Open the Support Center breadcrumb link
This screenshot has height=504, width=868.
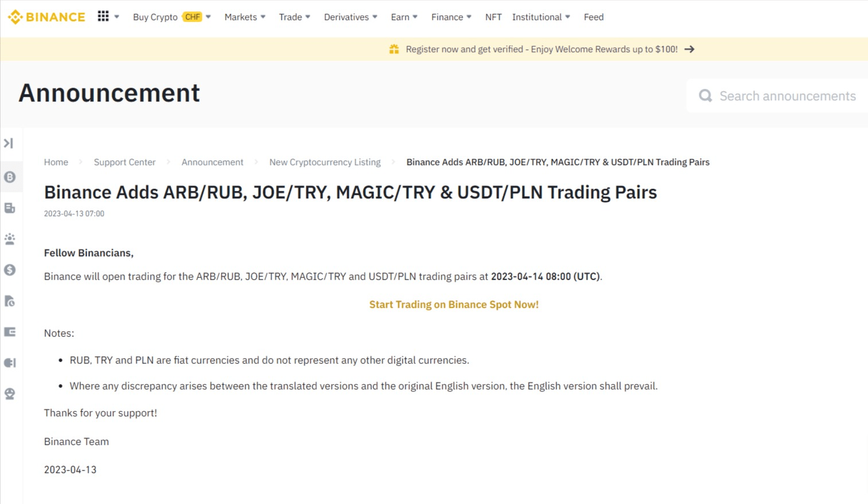click(124, 162)
